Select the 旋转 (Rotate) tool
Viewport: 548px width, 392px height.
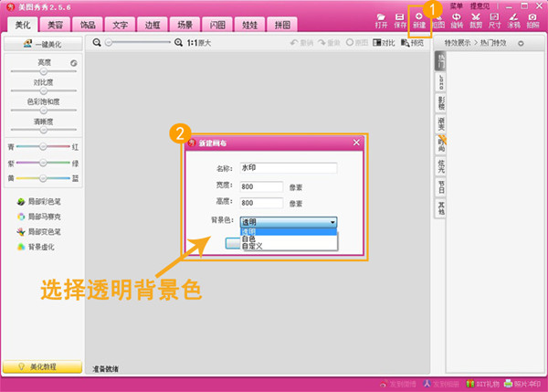coord(458,21)
